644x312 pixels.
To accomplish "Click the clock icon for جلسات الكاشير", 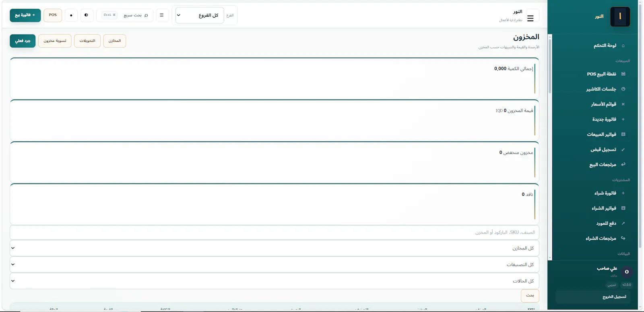I will [x=623, y=89].
